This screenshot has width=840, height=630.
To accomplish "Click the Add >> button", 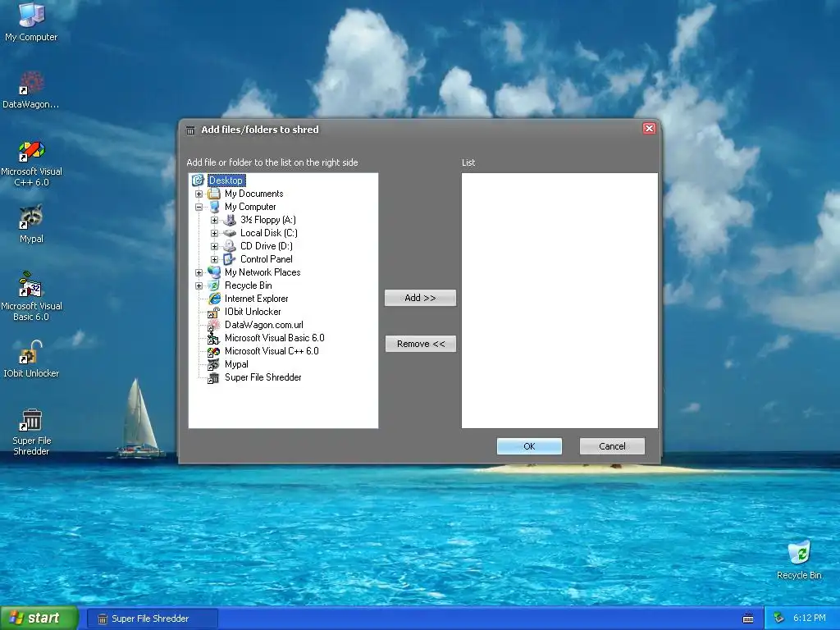I will pyautogui.click(x=421, y=298).
